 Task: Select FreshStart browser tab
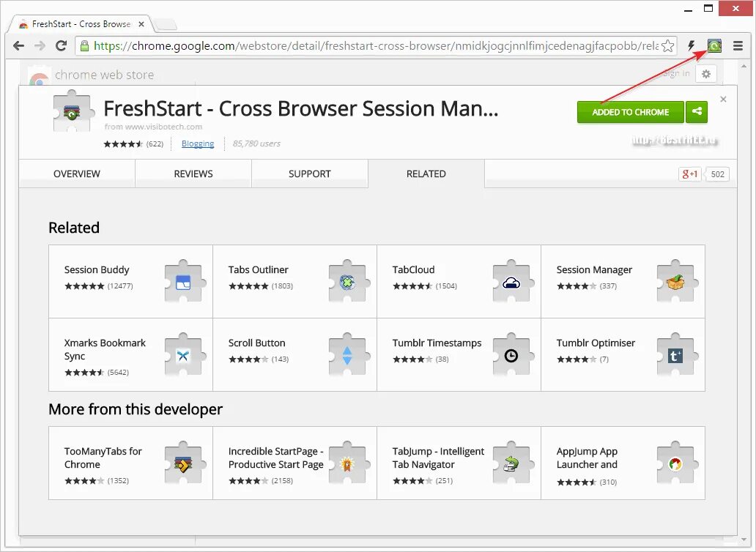81,23
